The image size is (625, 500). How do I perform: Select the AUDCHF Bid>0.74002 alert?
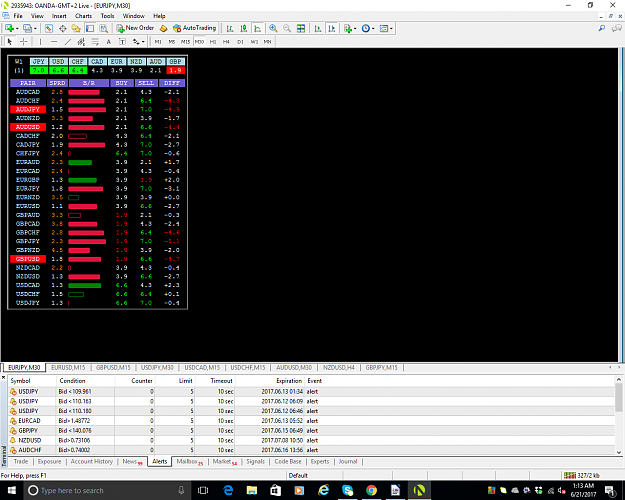tap(311, 450)
